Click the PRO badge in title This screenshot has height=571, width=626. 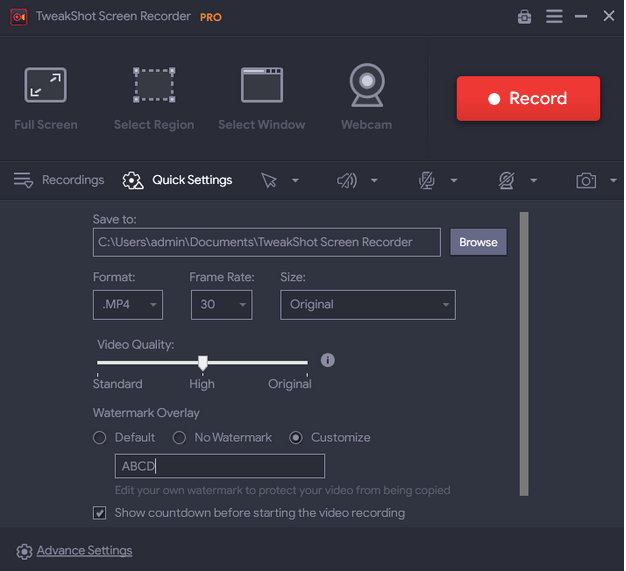tap(210, 17)
